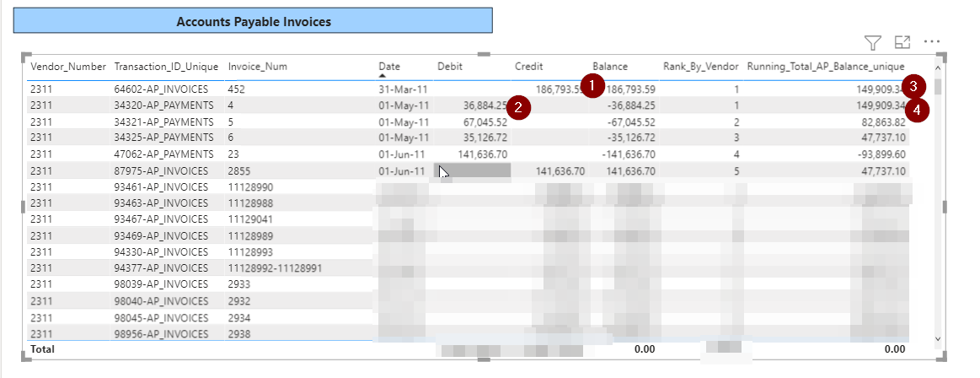The width and height of the screenshot is (980, 378).
Task: Click the scrollbar down arrow
Action: pos(937,338)
